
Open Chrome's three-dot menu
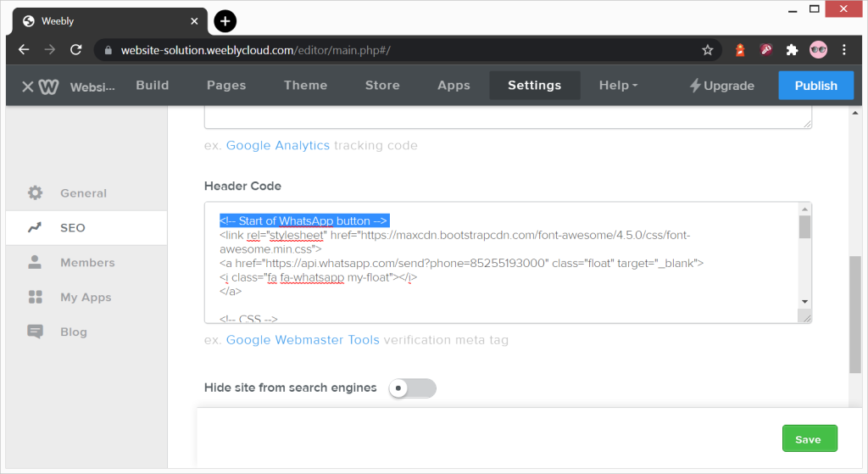pyautogui.click(x=844, y=50)
